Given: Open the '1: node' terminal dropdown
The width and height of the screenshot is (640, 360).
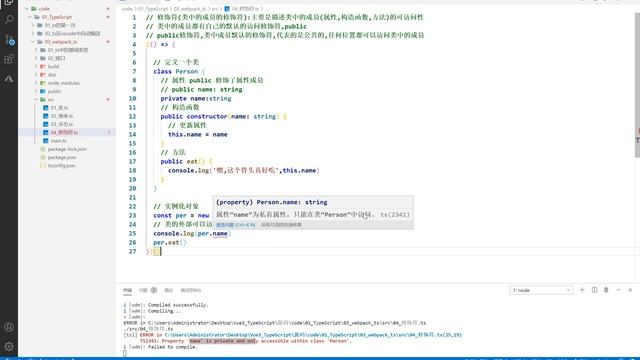Looking at the screenshot, I should (x=541, y=290).
